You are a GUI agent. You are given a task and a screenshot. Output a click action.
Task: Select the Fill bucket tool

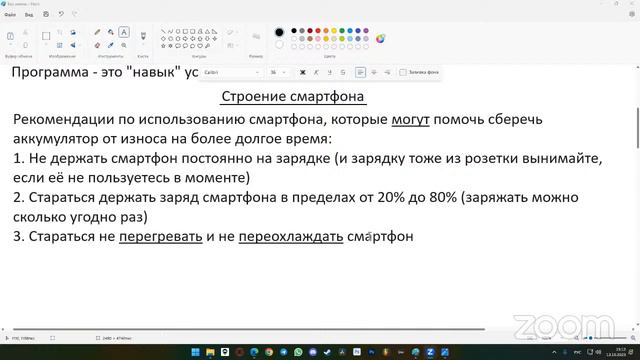tap(111, 32)
